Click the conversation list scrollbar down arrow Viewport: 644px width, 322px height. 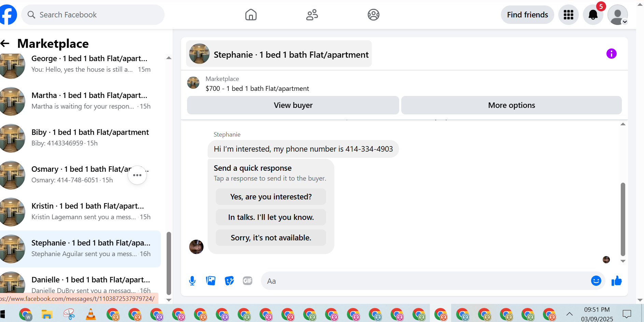[169, 300]
